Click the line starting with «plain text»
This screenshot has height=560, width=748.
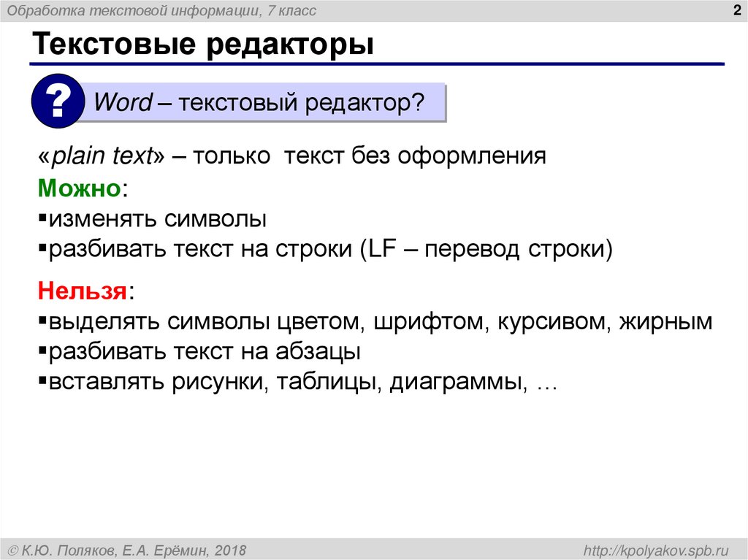pyautogui.click(x=292, y=156)
